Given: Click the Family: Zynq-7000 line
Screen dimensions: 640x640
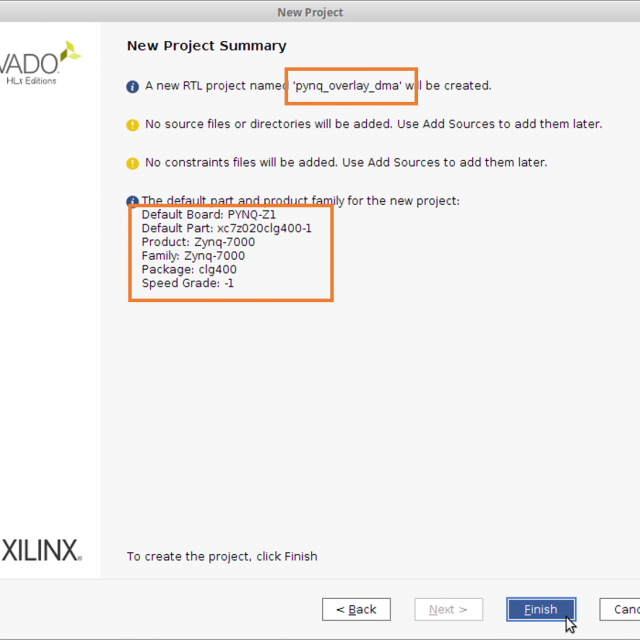Looking at the screenshot, I should pyautogui.click(x=193, y=256).
